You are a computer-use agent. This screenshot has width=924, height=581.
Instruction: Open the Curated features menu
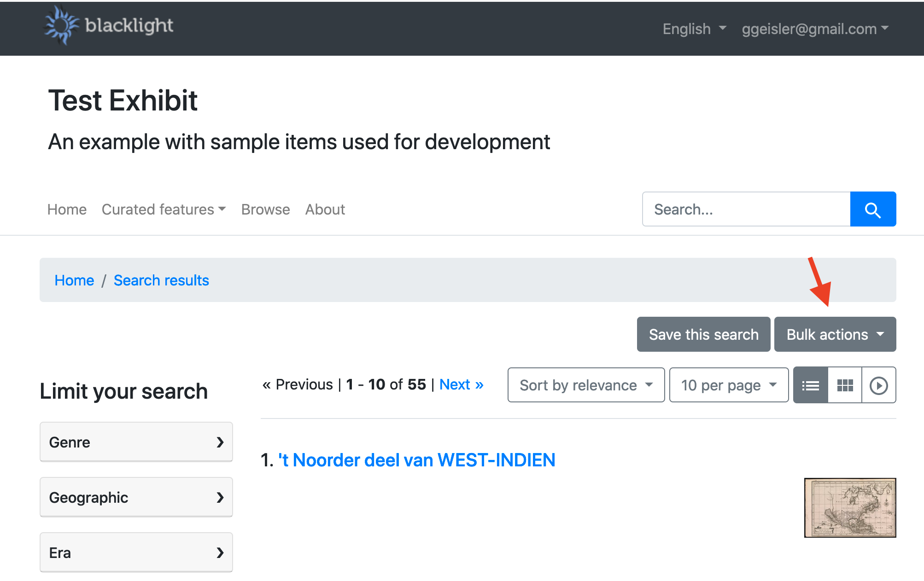click(x=164, y=209)
